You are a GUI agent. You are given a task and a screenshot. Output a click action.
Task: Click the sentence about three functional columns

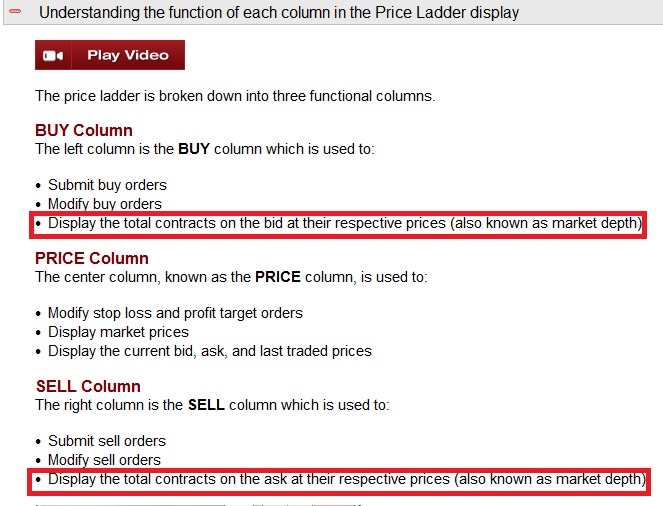pyautogui.click(x=235, y=96)
